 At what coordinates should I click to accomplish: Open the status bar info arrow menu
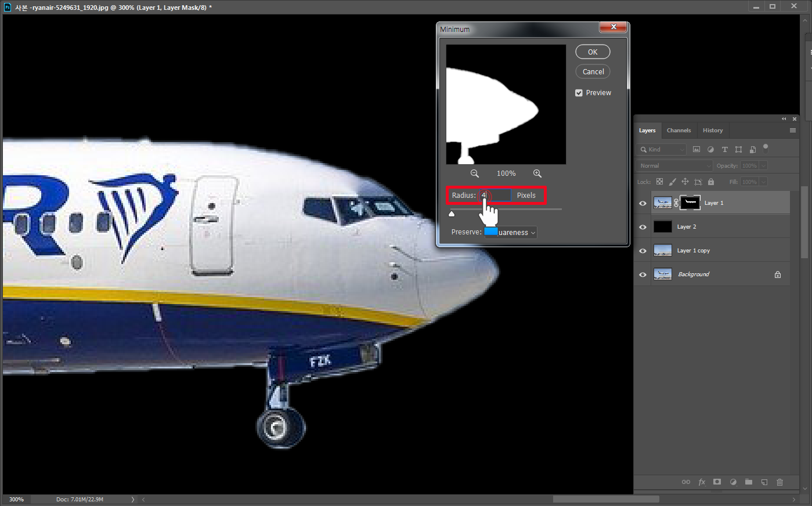[132, 499]
